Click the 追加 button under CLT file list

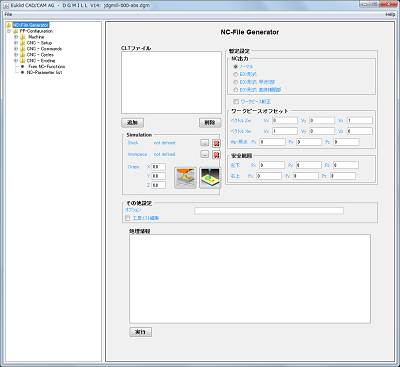(133, 123)
